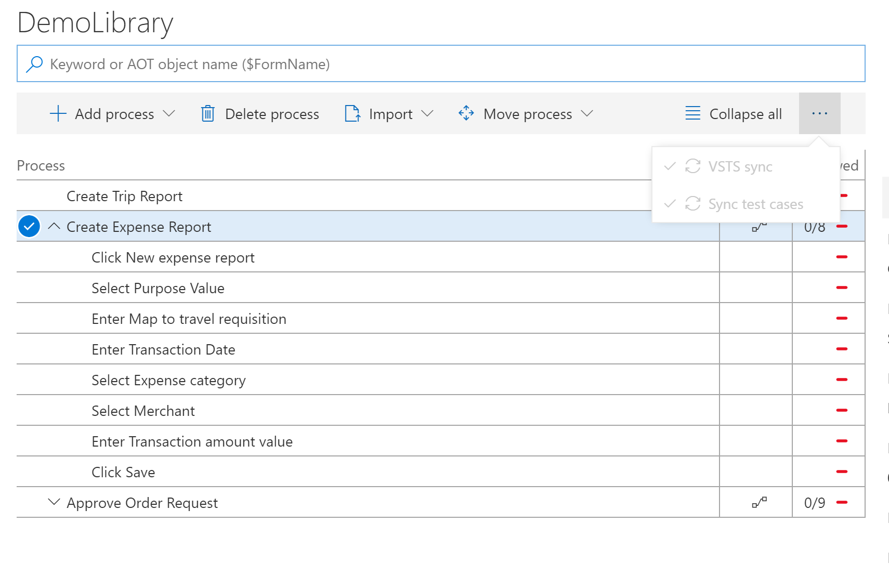Click the Collapse all button label
The height and width of the screenshot is (588, 889).
(746, 114)
